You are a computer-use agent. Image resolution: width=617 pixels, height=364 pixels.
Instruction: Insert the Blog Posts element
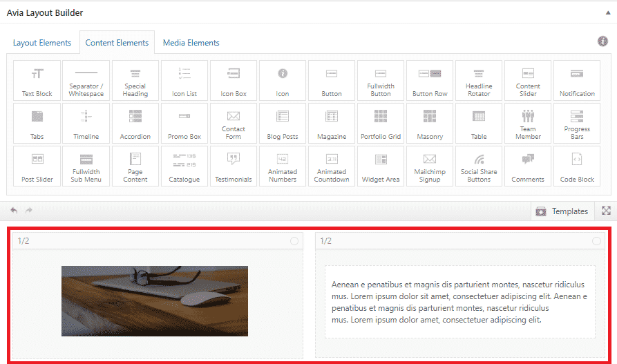[283, 123]
